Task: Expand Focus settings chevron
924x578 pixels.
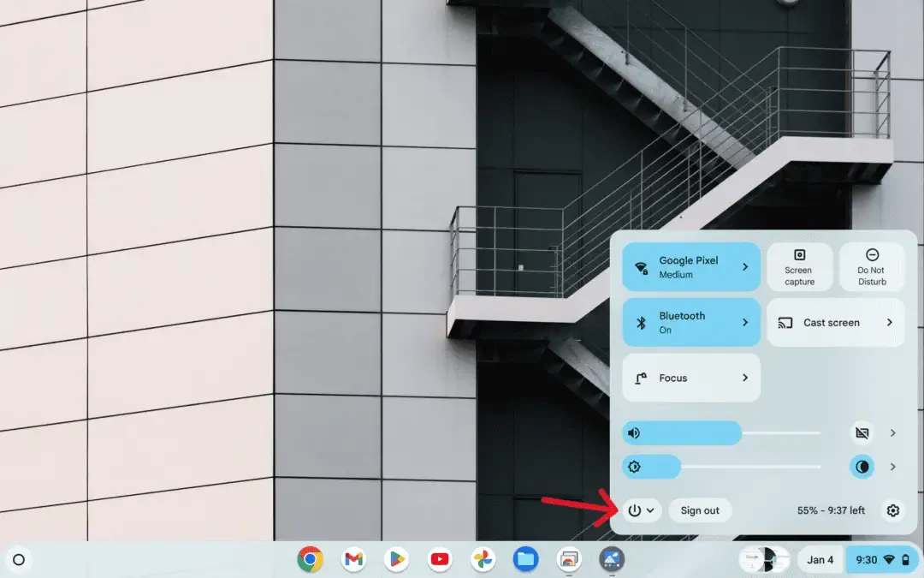Action: point(745,378)
